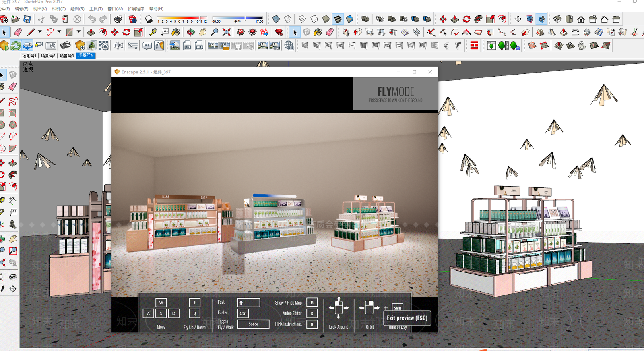The width and height of the screenshot is (644, 351).
Task: Click the Print icon in the top toolbar
Action: (x=118, y=19)
